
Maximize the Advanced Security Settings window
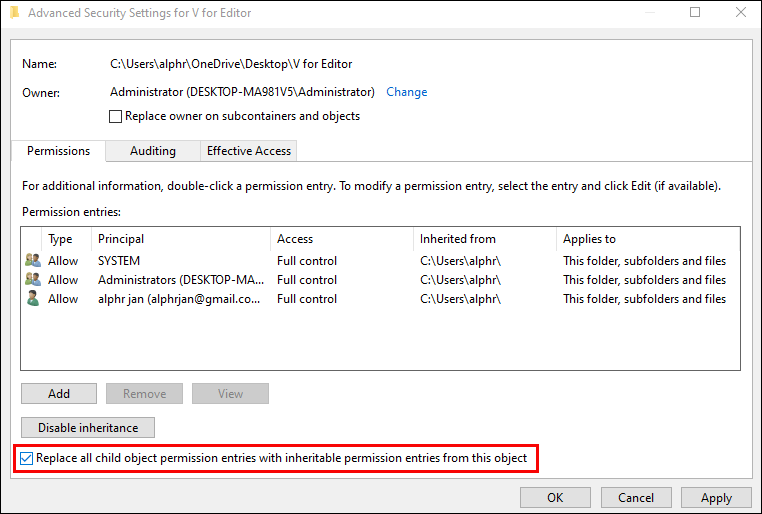point(696,13)
